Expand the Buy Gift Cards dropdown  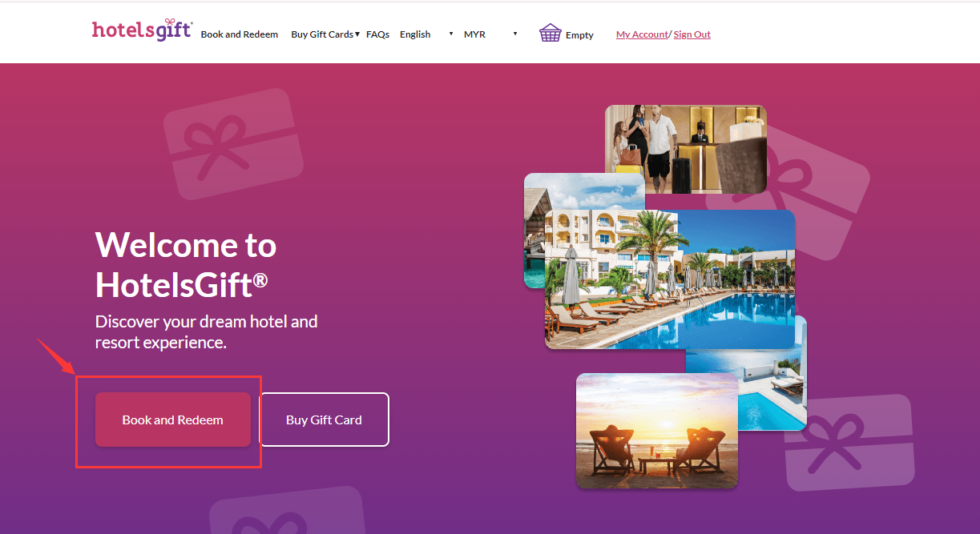(325, 34)
